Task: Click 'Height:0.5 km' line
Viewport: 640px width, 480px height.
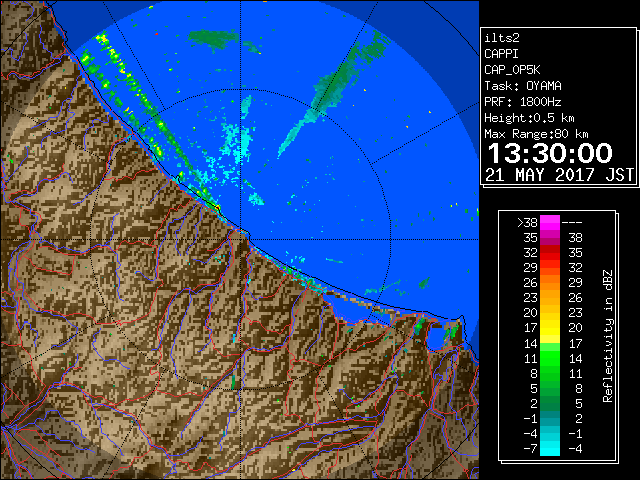Action: [x=529, y=118]
